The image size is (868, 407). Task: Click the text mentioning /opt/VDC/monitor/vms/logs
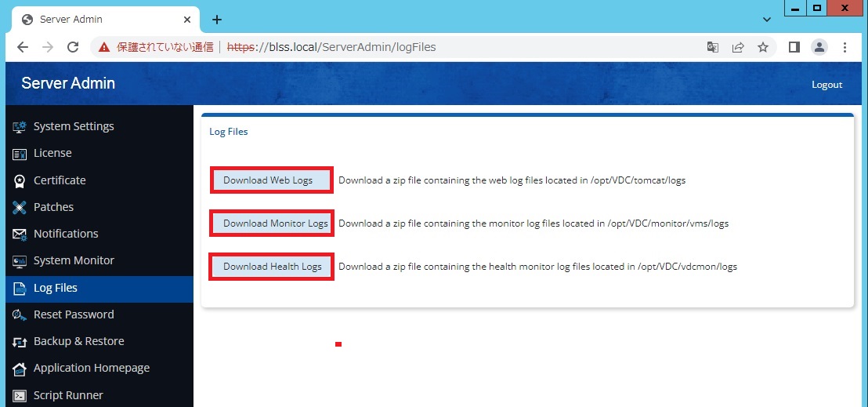pos(533,223)
